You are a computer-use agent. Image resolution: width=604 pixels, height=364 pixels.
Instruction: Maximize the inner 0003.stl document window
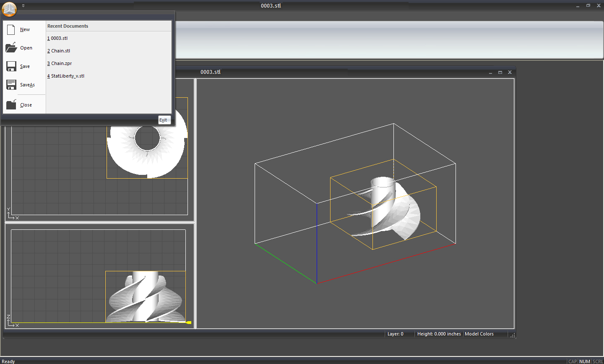coord(500,73)
